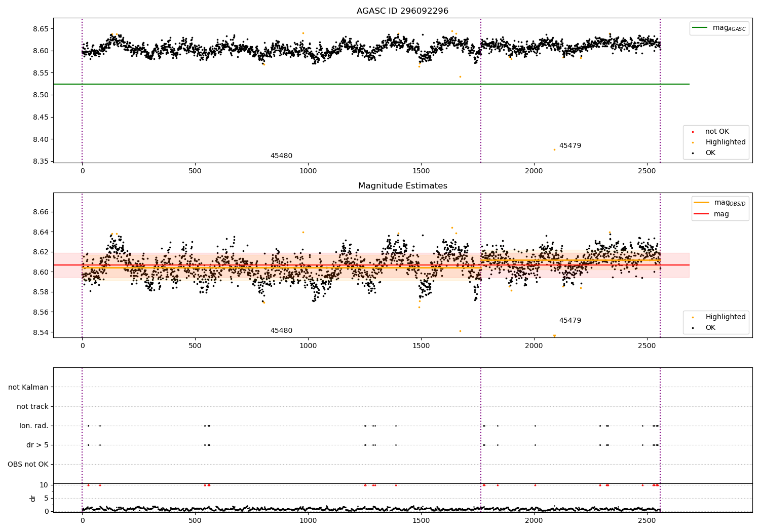Viewport: 760px width, 532px height.
Task: Click the 2000 x-tick of the bottom plot
Action: click(534, 521)
